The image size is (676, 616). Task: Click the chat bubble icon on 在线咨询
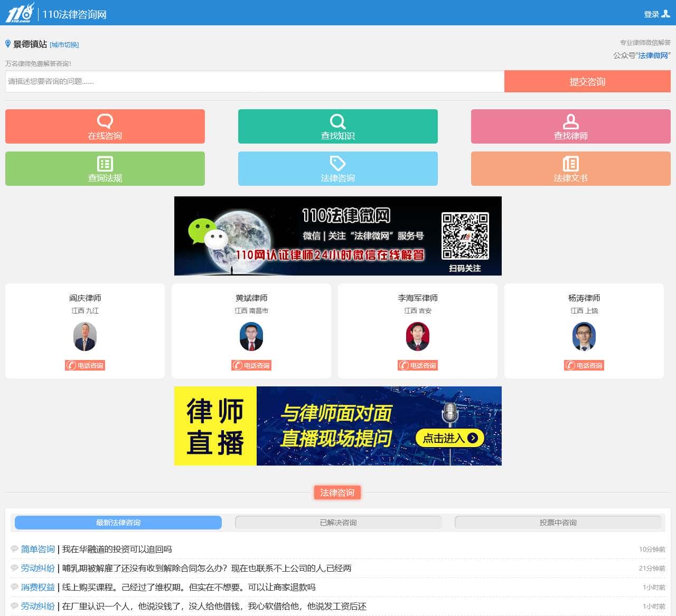105,121
